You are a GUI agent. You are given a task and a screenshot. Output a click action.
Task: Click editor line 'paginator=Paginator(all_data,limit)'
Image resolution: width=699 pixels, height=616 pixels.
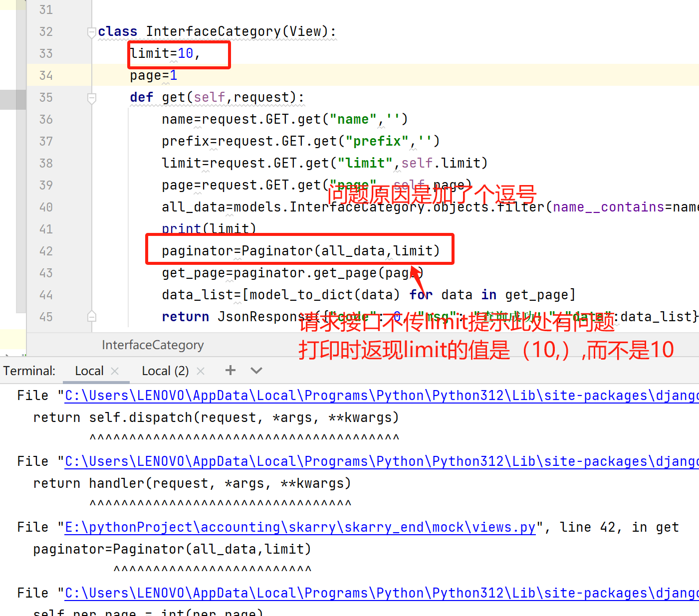click(x=301, y=251)
